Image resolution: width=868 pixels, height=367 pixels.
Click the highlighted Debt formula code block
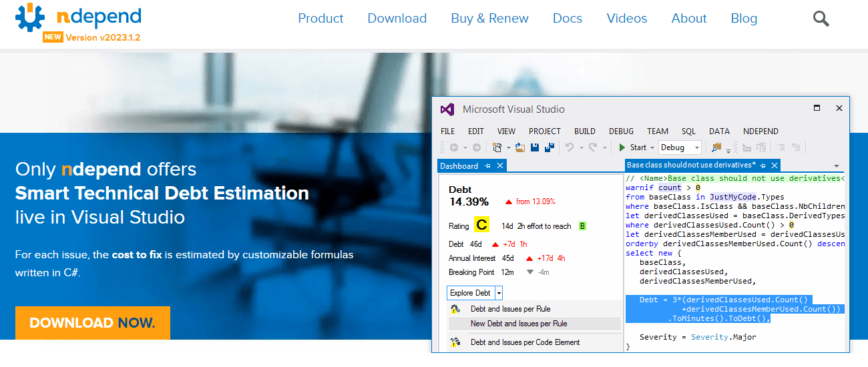(735, 309)
